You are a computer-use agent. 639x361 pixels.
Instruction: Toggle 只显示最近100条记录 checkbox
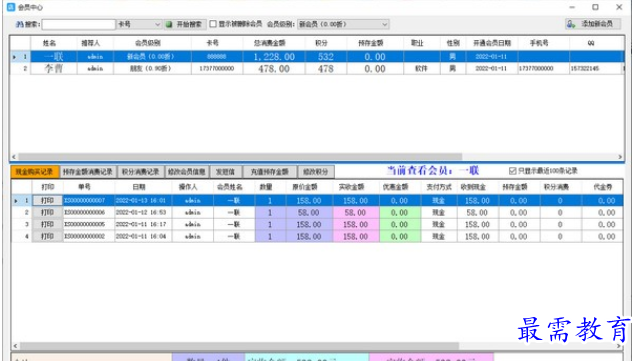coord(513,171)
